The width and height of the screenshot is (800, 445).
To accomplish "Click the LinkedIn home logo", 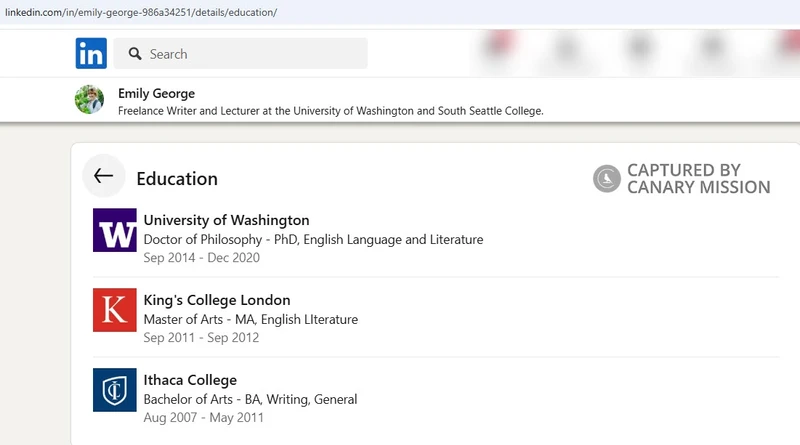I will (91, 53).
